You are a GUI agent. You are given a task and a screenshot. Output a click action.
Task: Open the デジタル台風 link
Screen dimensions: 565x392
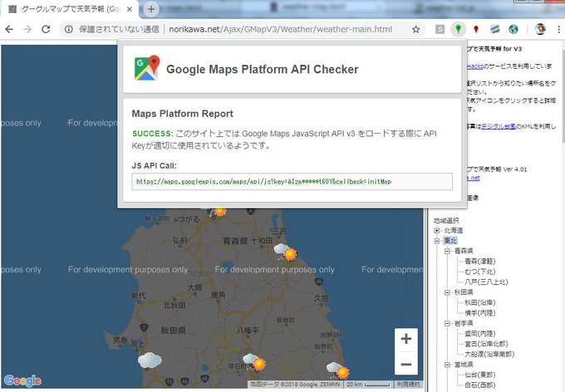click(x=498, y=126)
